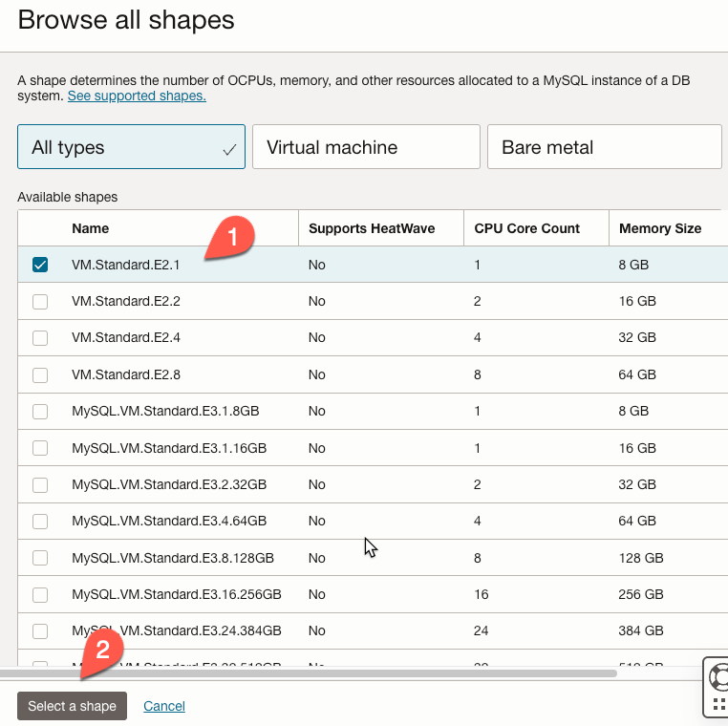Tick MySQL.VM.Standard.E3.16.256GB checkbox

pyautogui.click(x=40, y=594)
